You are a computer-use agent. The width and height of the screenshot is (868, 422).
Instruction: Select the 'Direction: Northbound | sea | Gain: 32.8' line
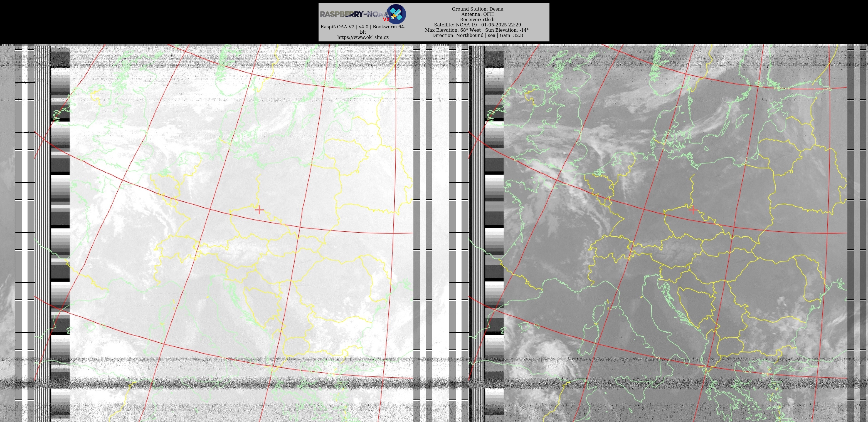(x=477, y=35)
